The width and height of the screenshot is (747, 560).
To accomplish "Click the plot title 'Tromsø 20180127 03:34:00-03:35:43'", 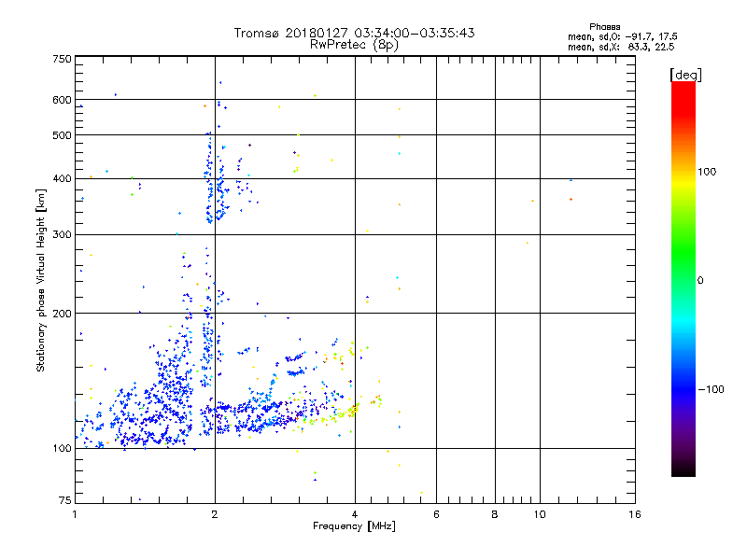I will [354, 33].
